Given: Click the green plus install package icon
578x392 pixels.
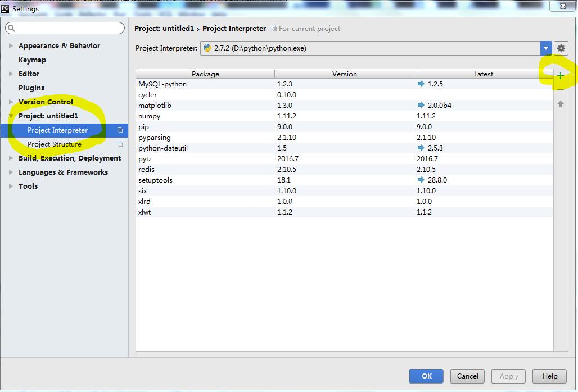Looking at the screenshot, I should [560, 76].
